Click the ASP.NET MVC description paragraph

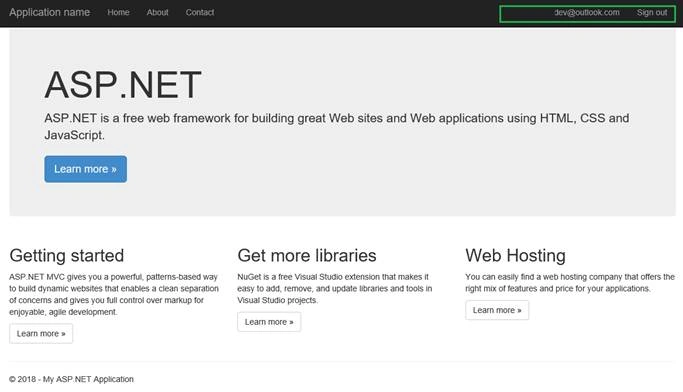click(x=114, y=294)
